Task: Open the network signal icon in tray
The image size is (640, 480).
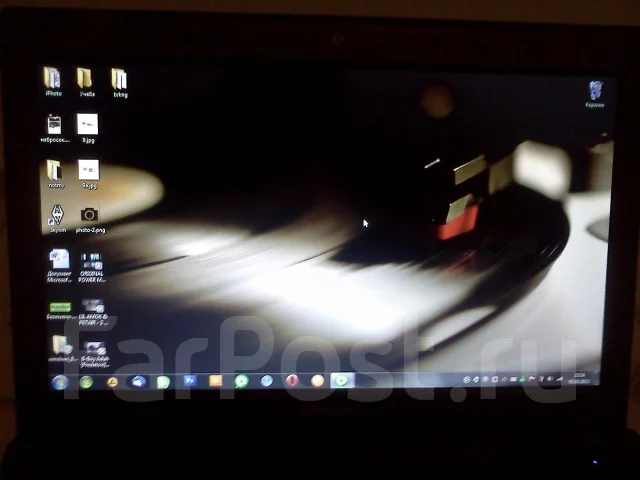Action: 560,379
